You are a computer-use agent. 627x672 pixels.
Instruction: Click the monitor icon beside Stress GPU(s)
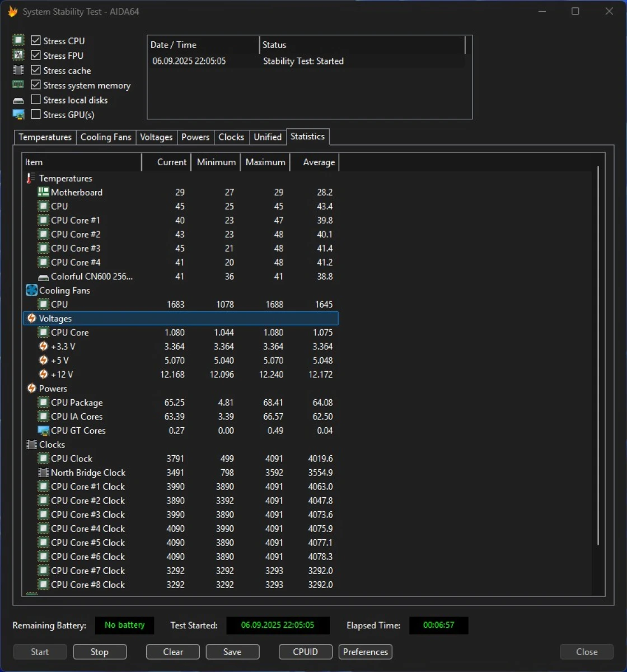(x=18, y=115)
